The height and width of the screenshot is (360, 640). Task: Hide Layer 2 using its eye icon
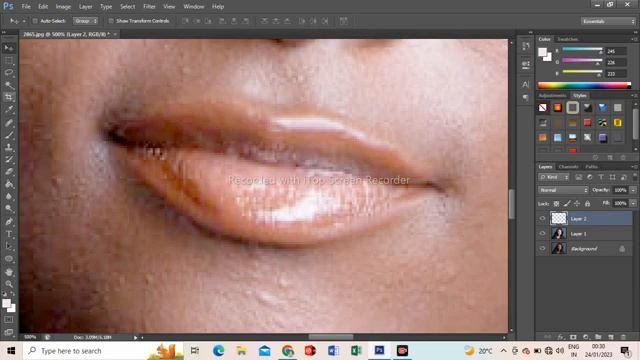click(542, 219)
